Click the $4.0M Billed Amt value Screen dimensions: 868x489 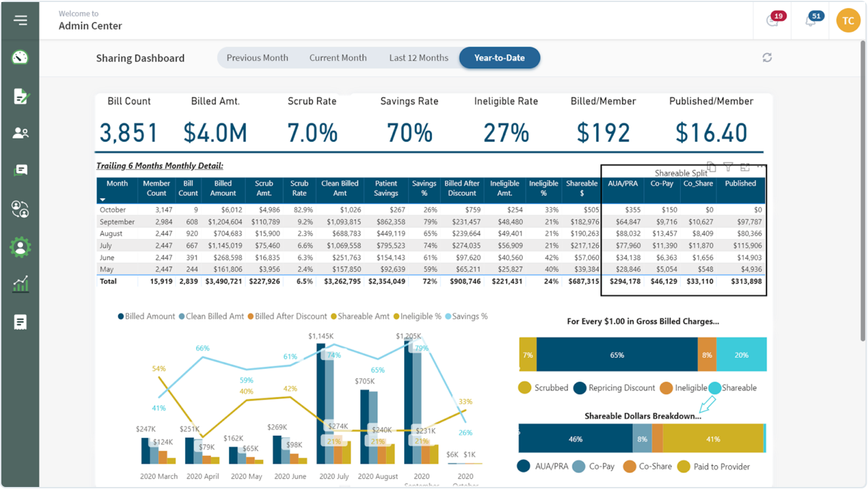pyautogui.click(x=216, y=132)
